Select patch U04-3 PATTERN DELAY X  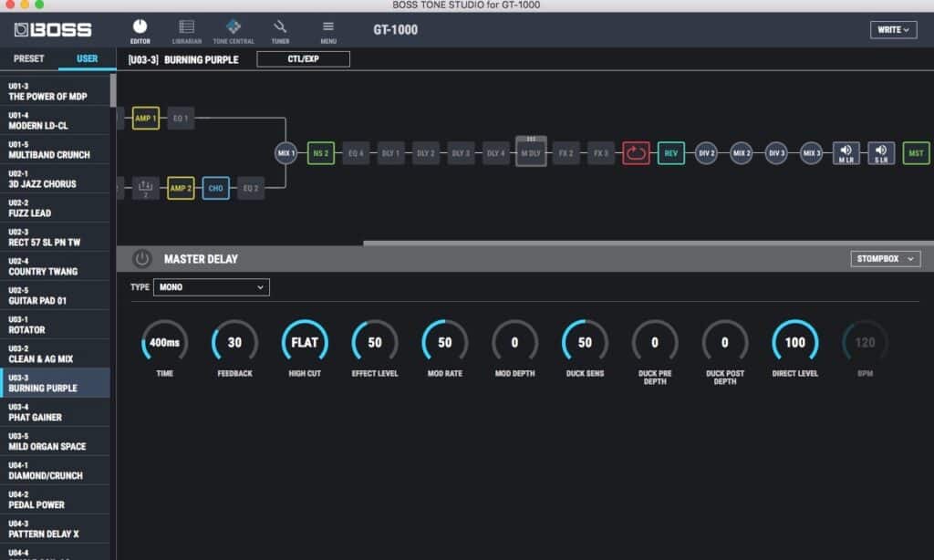(x=55, y=529)
